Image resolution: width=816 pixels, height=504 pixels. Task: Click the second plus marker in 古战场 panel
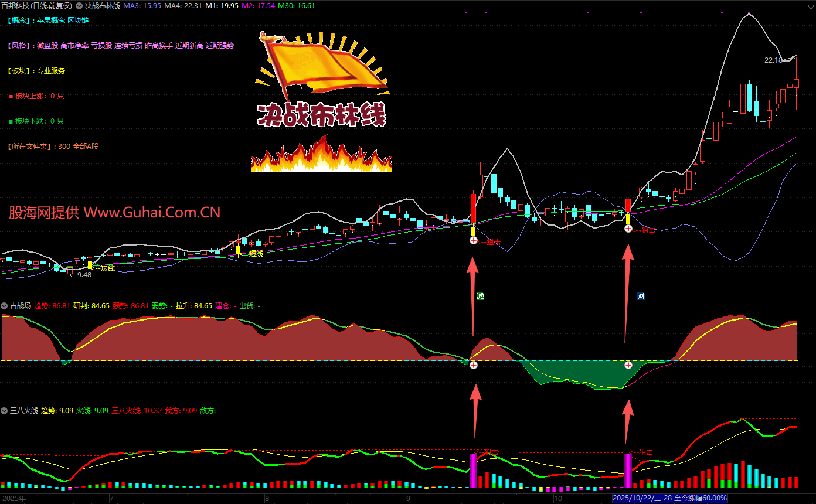(628, 365)
